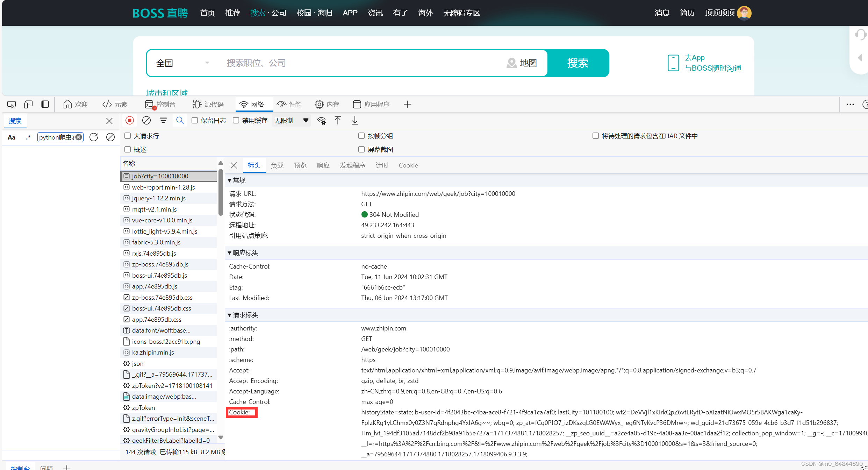The width and height of the screenshot is (868, 470).
Task: Open the 校园·海归 navigation link
Action: (x=314, y=13)
